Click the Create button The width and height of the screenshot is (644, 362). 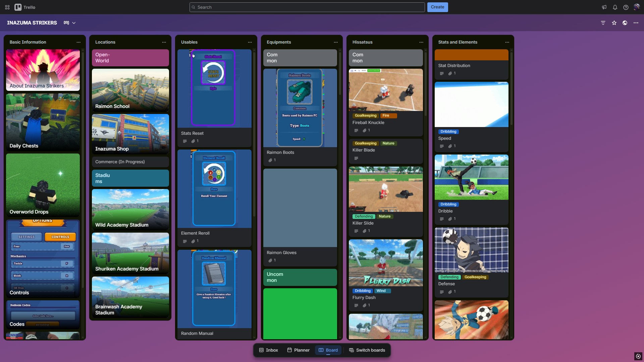pyautogui.click(x=437, y=7)
